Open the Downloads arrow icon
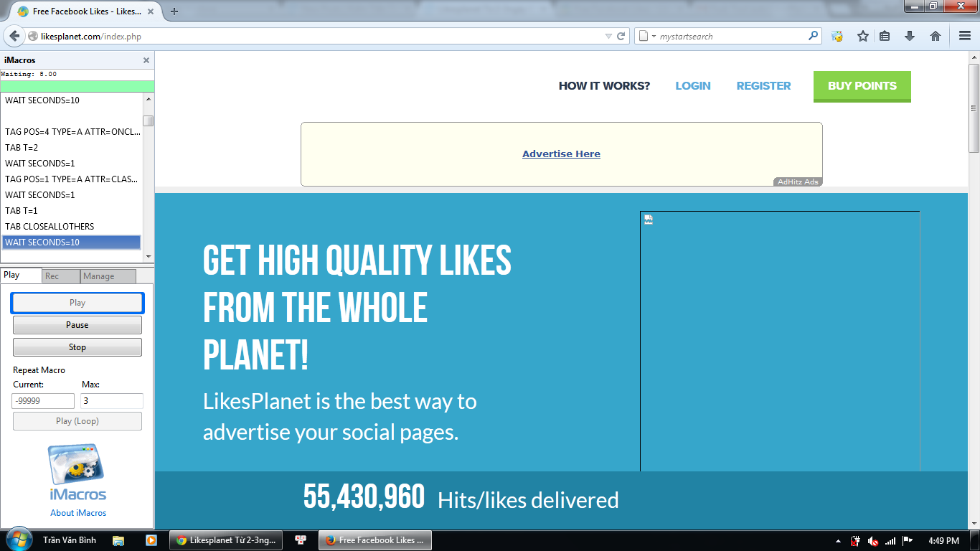980x551 pixels. [x=910, y=36]
